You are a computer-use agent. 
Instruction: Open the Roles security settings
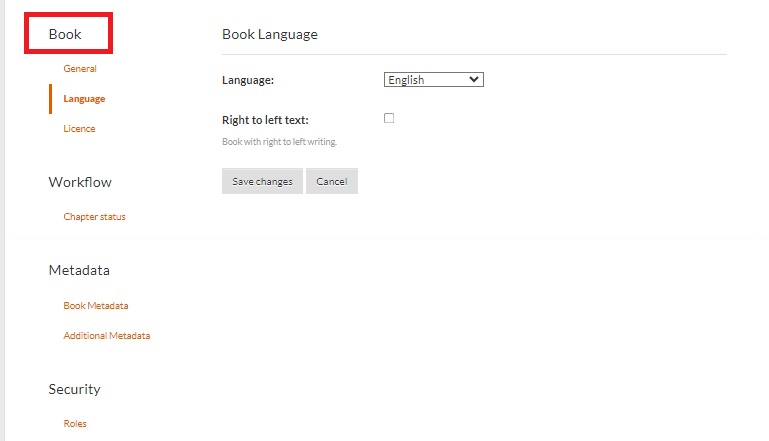tap(75, 424)
